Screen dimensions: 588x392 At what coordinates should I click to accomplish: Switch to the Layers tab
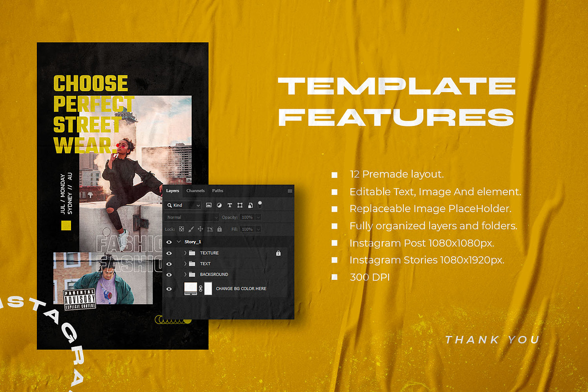point(172,191)
